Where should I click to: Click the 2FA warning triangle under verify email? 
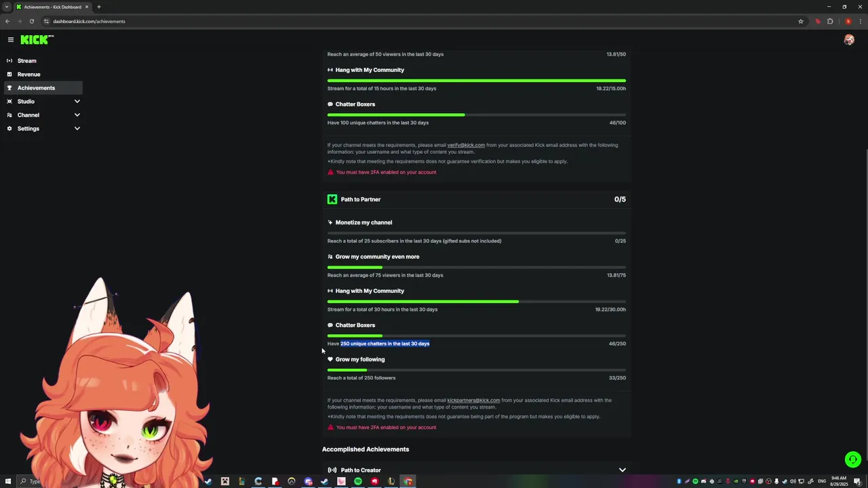tap(330, 172)
